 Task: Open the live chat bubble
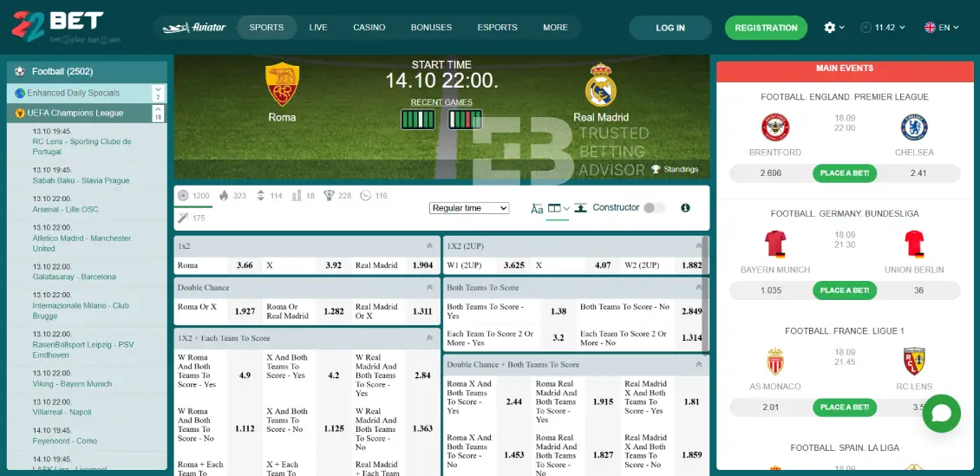pyautogui.click(x=941, y=414)
